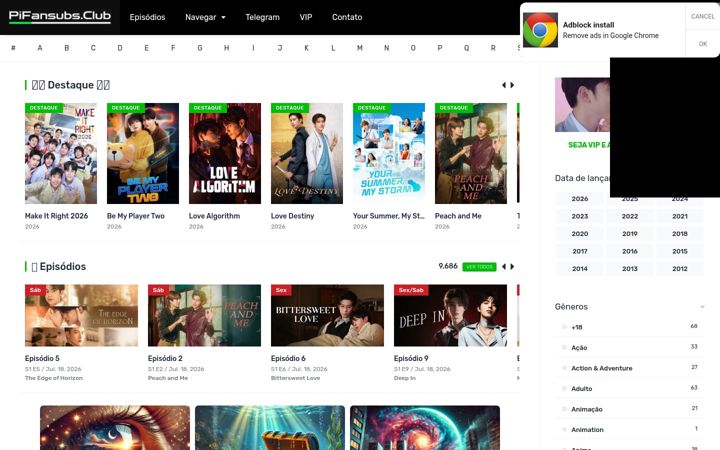Enable the Adulto genre filter
The image size is (720, 450).
tap(564, 388)
